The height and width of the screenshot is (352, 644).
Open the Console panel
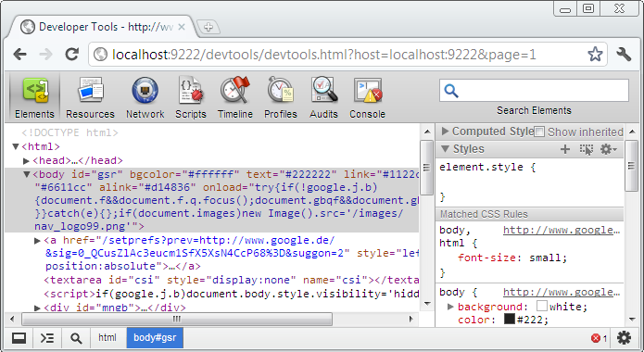tap(367, 98)
